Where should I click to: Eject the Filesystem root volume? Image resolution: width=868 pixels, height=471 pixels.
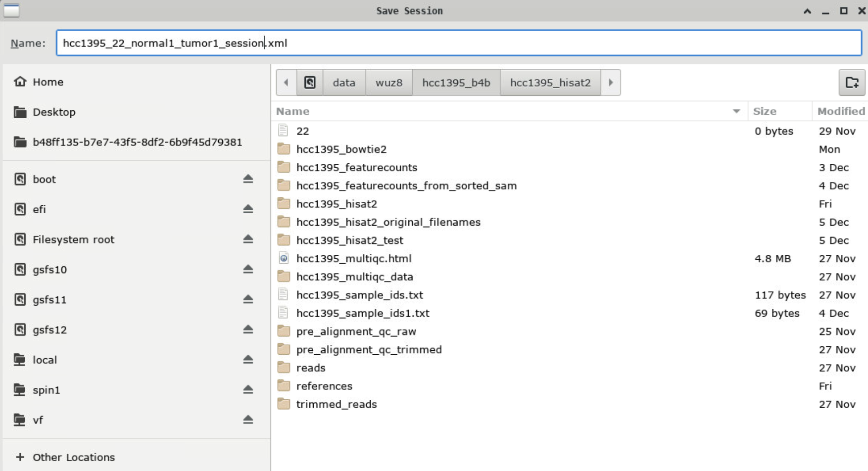[248, 239]
